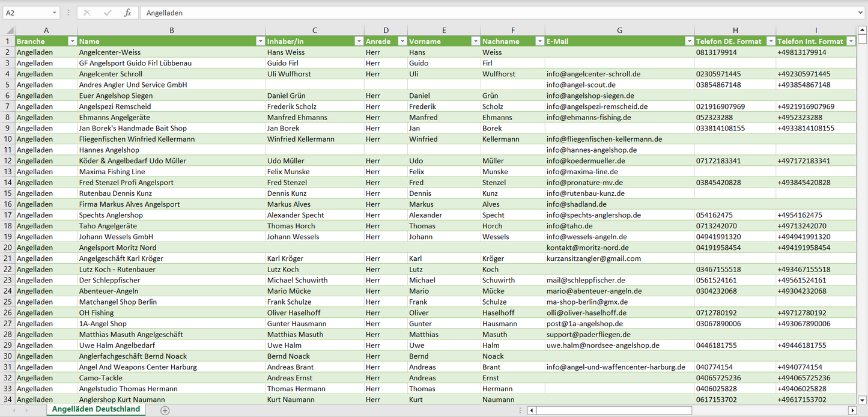The width and height of the screenshot is (868, 417).
Task: Open the Nachname filter dropdown
Action: click(x=539, y=41)
